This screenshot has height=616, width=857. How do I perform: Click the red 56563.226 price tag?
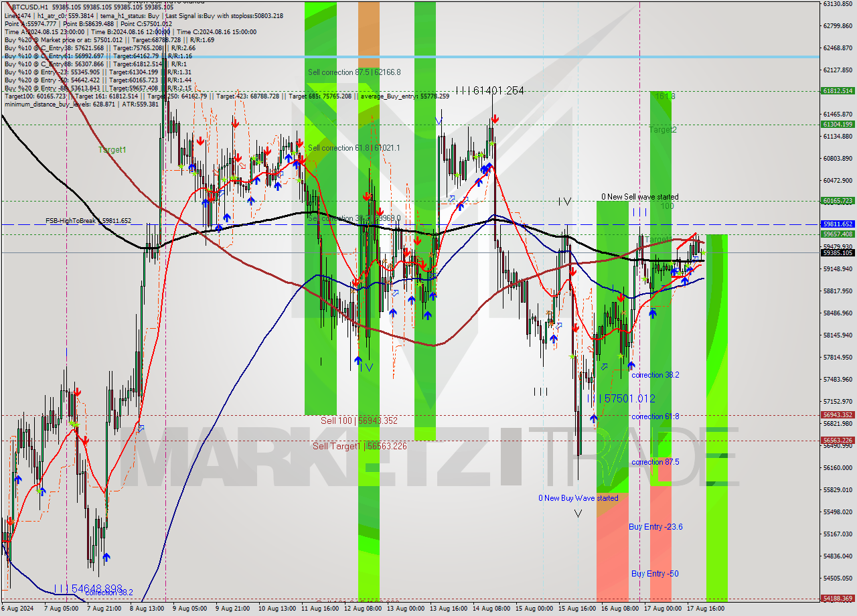838,440
